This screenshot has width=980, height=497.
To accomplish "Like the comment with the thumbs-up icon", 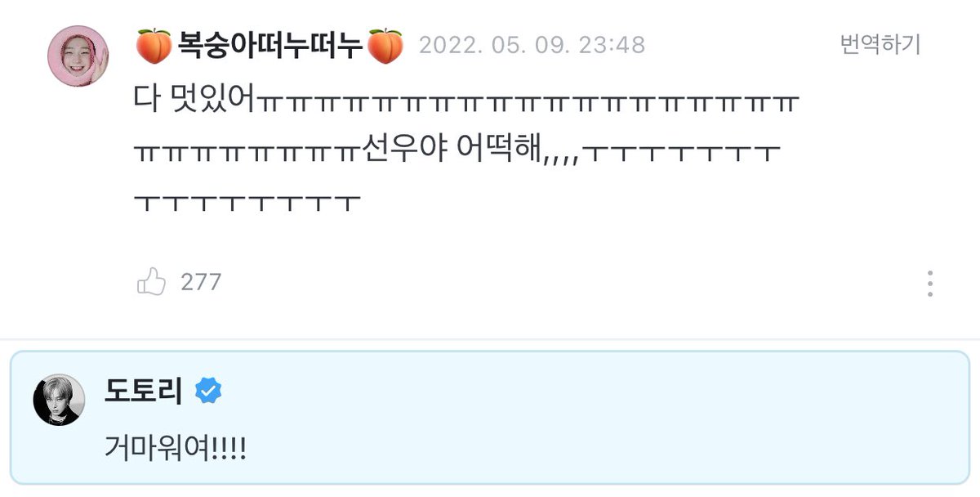I will click(151, 283).
